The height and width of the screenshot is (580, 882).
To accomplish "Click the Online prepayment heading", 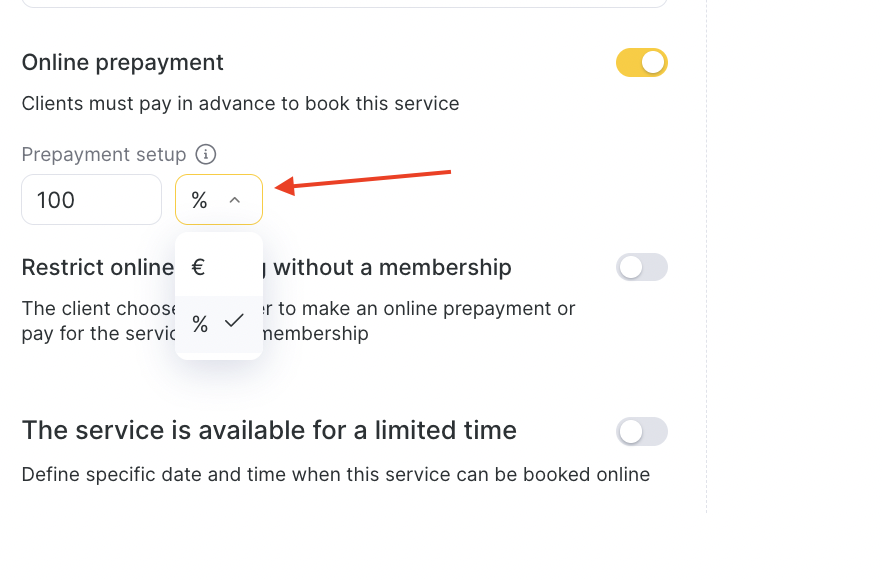I will tap(122, 63).
